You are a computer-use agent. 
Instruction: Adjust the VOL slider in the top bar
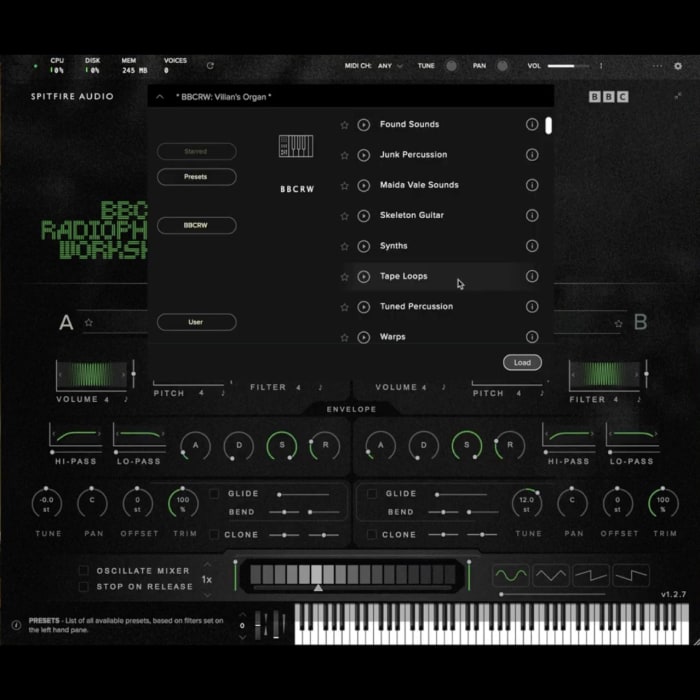(x=568, y=66)
